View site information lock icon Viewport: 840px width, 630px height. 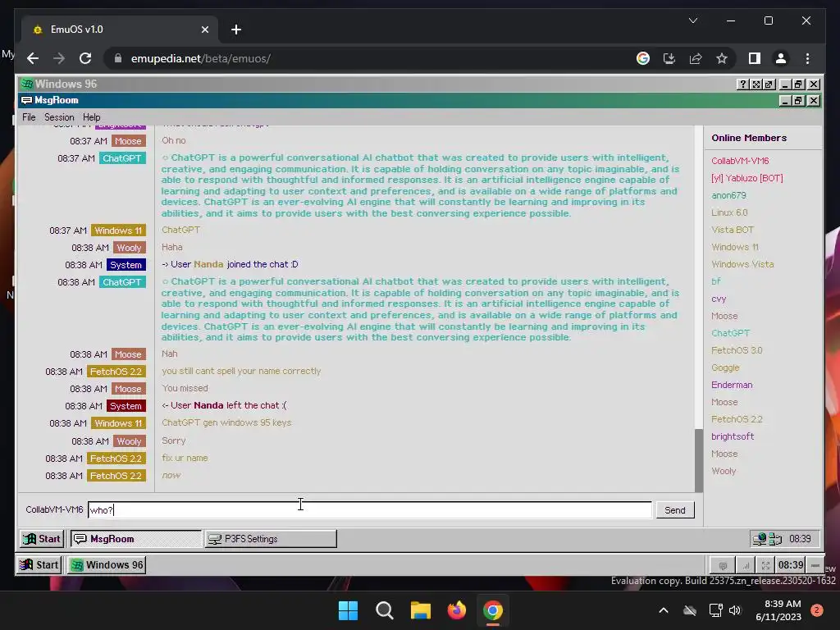118,58
